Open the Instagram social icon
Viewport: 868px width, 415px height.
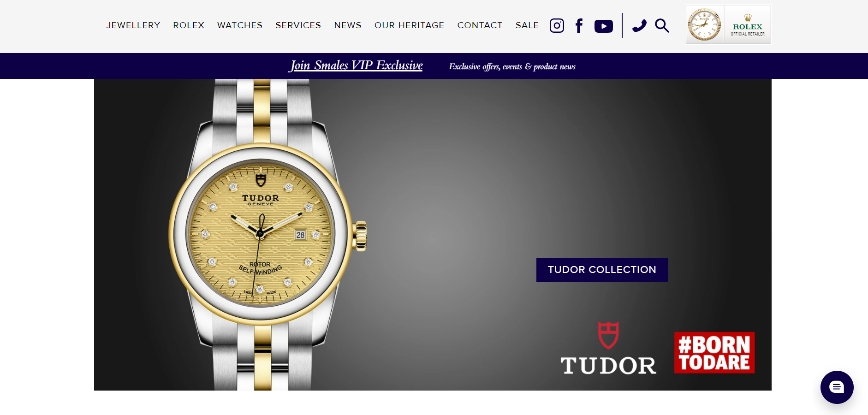click(x=557, y=25)
